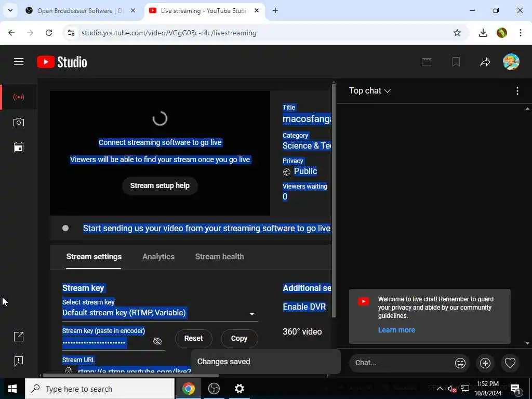Click the network tray icon
This screenshot has height=399, width=532.
coord(465,389)
